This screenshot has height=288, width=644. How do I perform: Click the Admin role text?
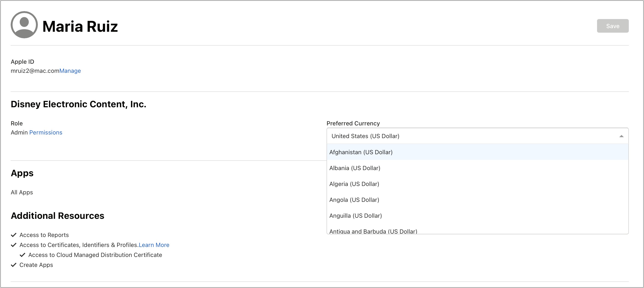pos(19,133)
